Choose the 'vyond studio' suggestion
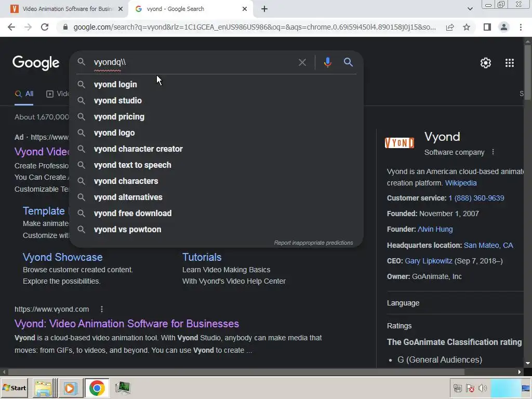 click(x=217, y=100)
